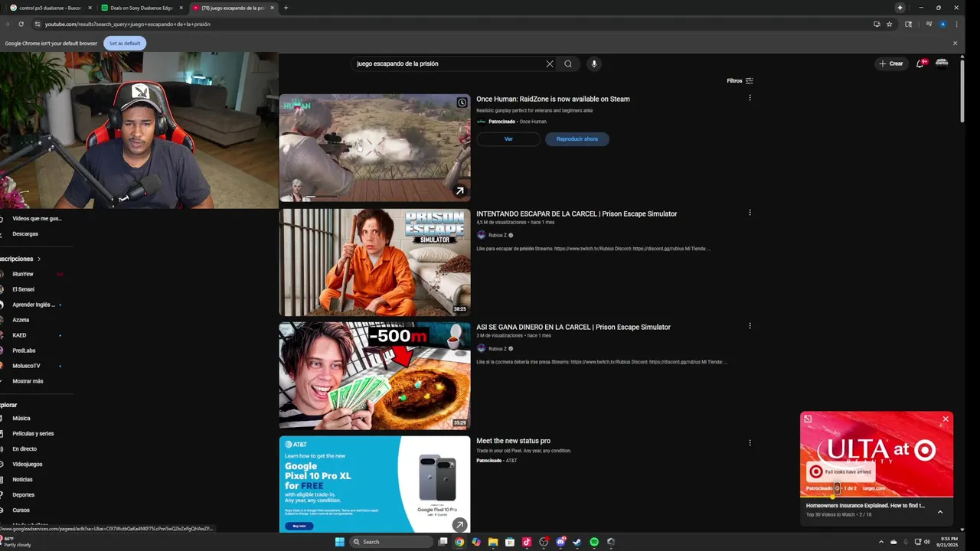Show hidden system tray icons
This screenshot has height=551, width=980.
(x=881, y=542)
